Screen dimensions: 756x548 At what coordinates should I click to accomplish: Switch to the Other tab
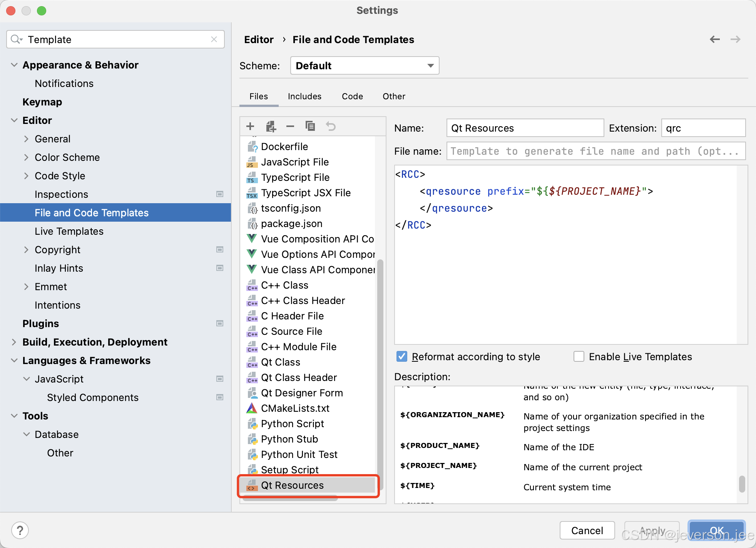pyautogui.click(x=394, y=96)
